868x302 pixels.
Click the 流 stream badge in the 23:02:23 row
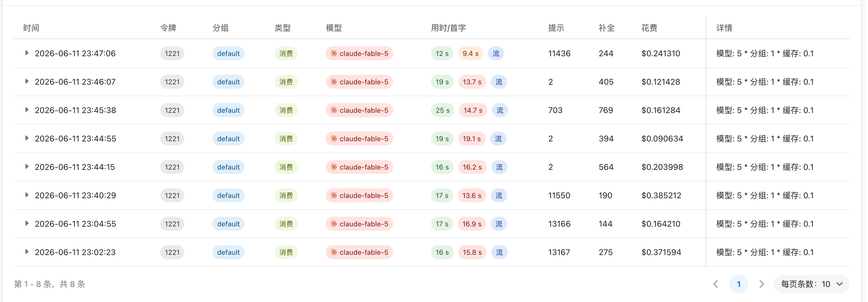[x=499, y=252]
